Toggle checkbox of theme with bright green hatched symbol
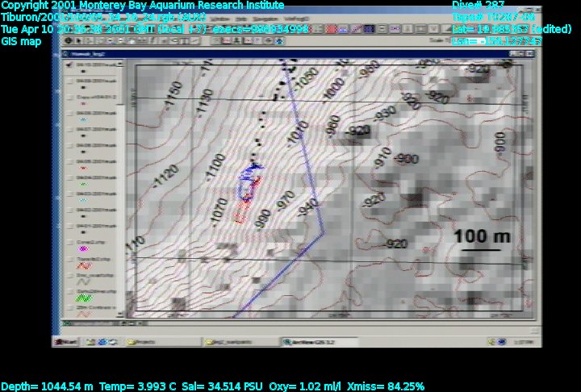Viewport: 581px width, 392px height. pos(69,292)
